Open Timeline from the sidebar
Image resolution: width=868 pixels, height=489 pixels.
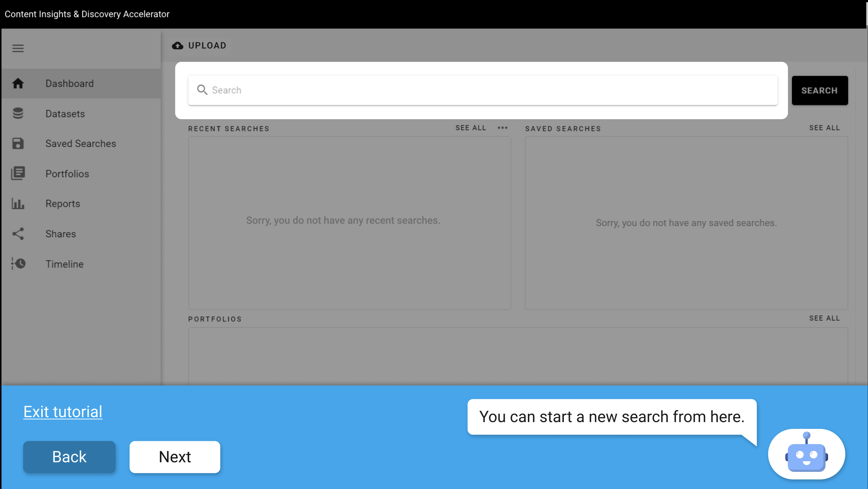point(81,264)
